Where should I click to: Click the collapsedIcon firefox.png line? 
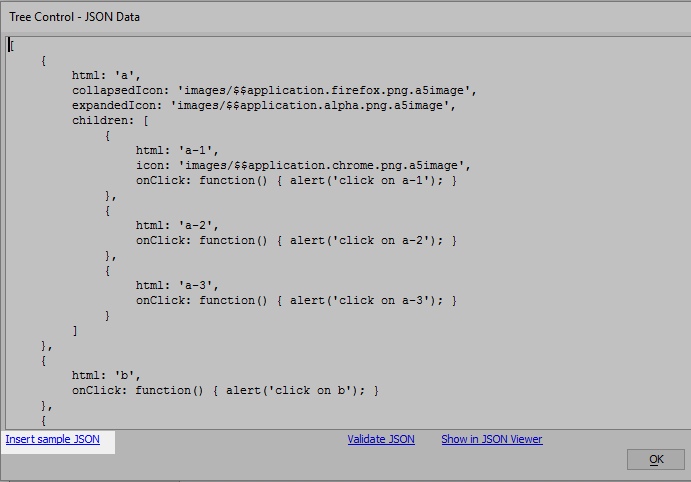[x=274, y=90]
